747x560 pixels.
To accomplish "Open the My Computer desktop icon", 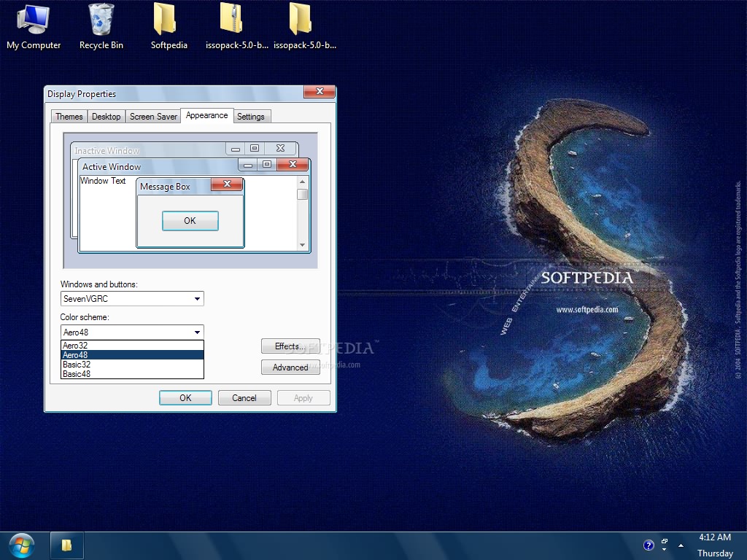I will pos(34,26).
